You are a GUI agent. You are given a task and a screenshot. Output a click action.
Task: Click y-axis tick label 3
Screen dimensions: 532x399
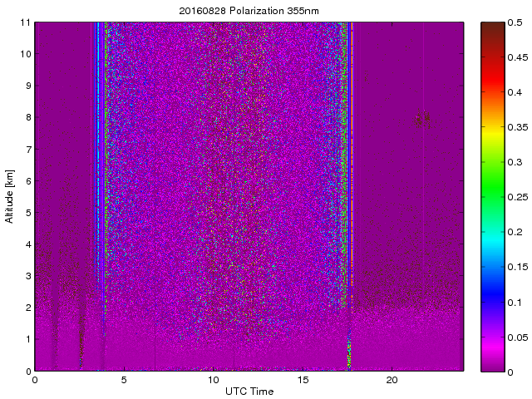click(28, 276)
